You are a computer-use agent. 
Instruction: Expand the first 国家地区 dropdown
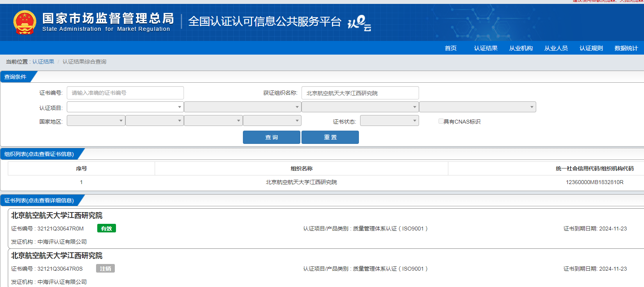96,120
